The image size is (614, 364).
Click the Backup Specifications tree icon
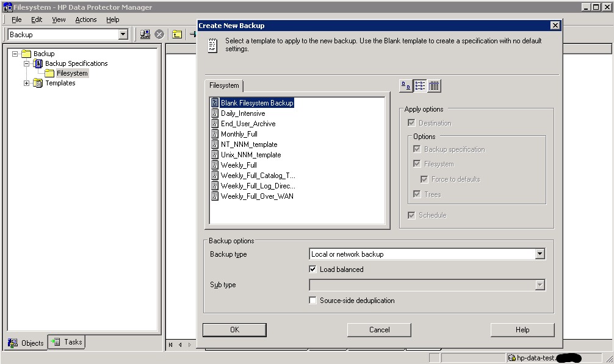(38, 63)
